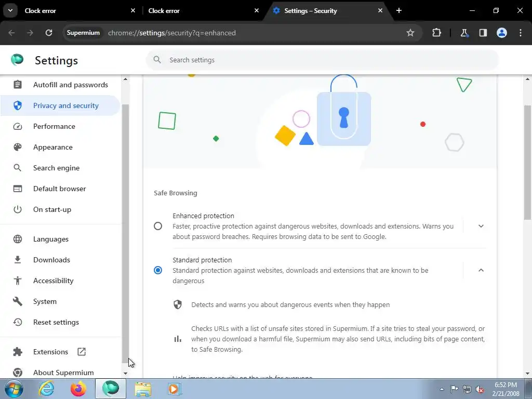Click inside the Search settings field
The width and height of the screenshot is (532, 399).
[322, 60]
